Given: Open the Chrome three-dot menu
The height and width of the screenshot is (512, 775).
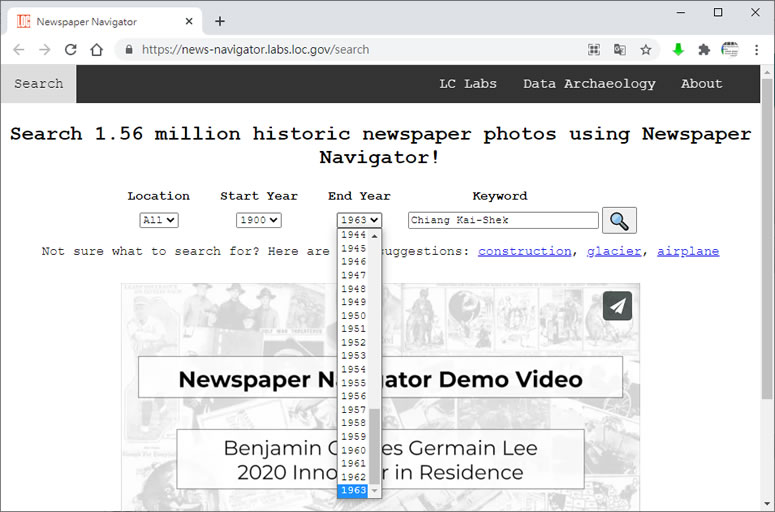Looking at the screenshot, I should coord(756,49).
